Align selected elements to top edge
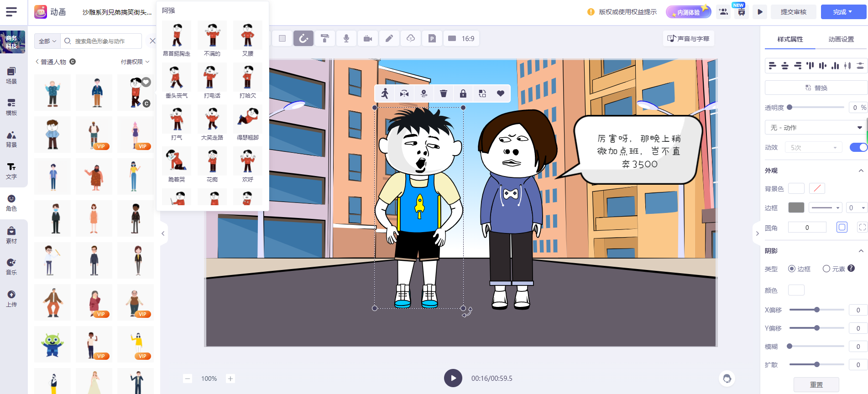 pyautogui.click(x=810, y=66)
